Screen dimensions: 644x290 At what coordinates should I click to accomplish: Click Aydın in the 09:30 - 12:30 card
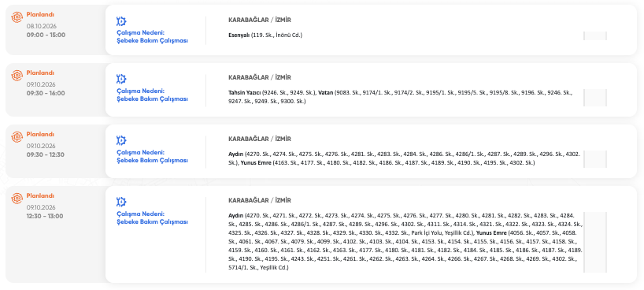point(235,154)
